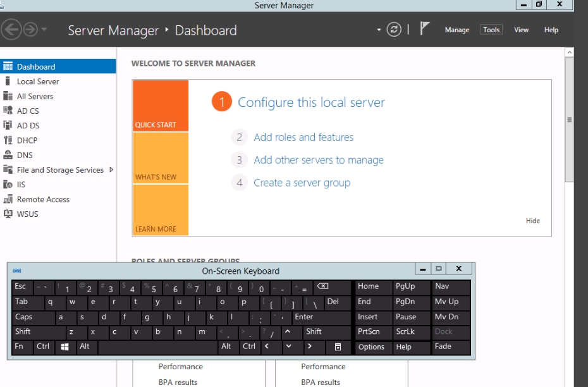Viewport: 588px width, 387px height.
Task: Open the View menu
Action: pyautogui.click(x=521, y=30)
